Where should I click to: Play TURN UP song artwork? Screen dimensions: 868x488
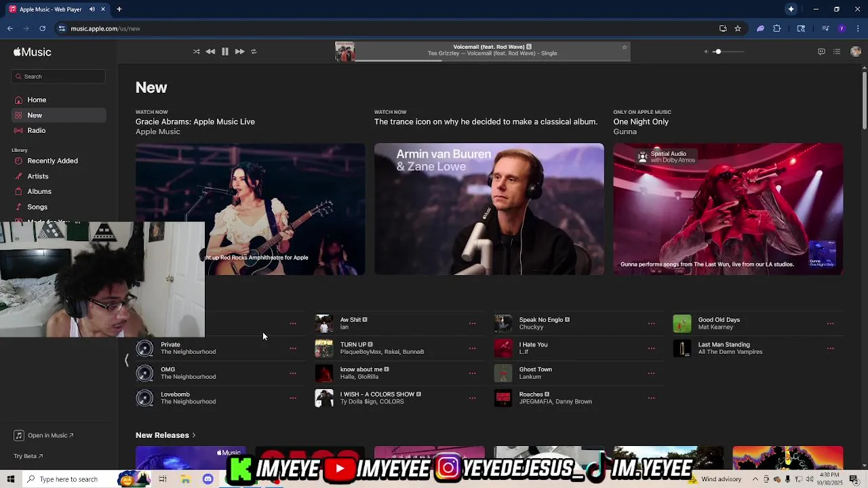(x=324, y=348)
